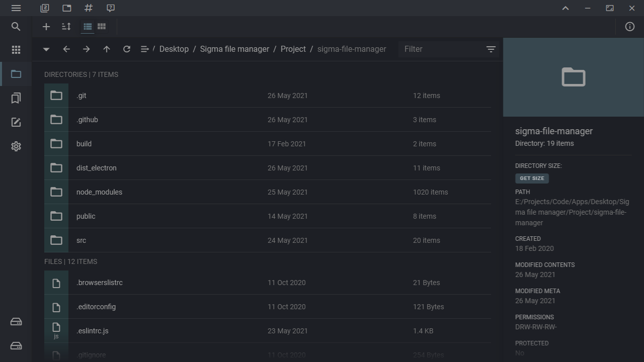The width and height of the screenshot is (644, 362).
Task: Click the permissions value DRW-RW-RW-
Action: [x=536, y=327]
